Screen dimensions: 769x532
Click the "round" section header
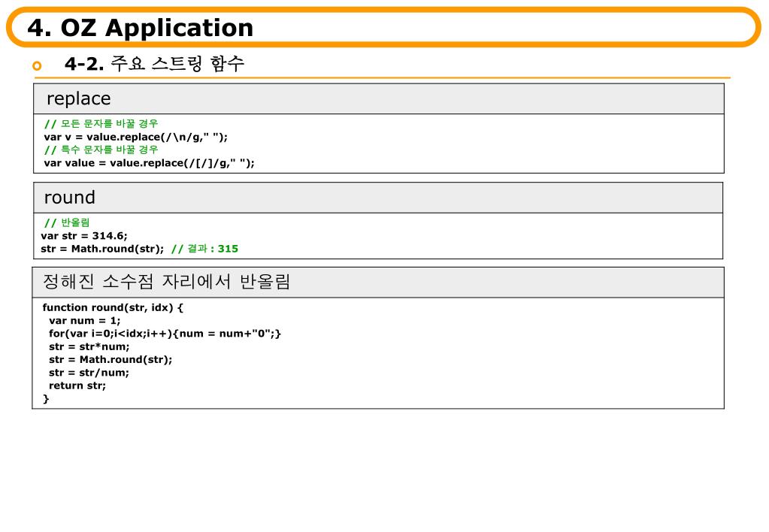point(70,198)
